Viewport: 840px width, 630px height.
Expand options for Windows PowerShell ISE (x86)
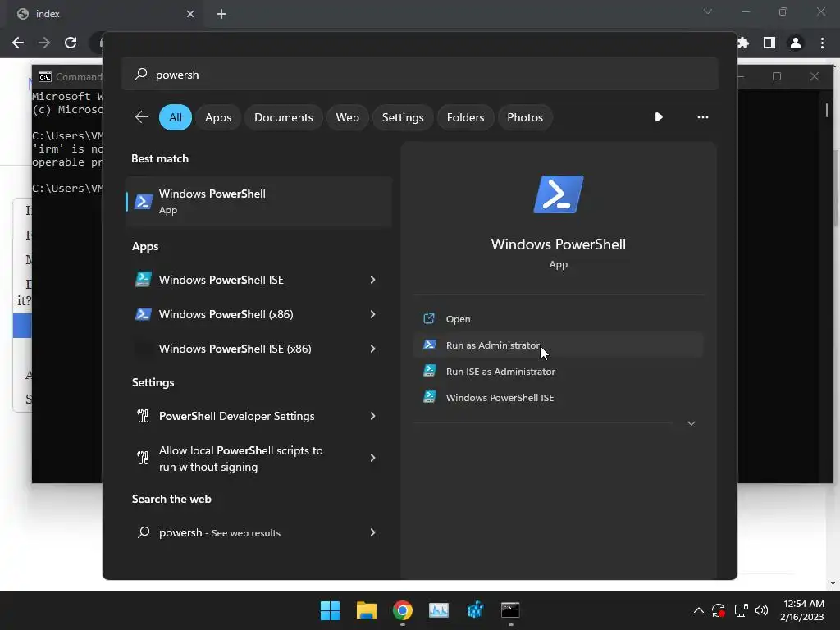point(372,349)
